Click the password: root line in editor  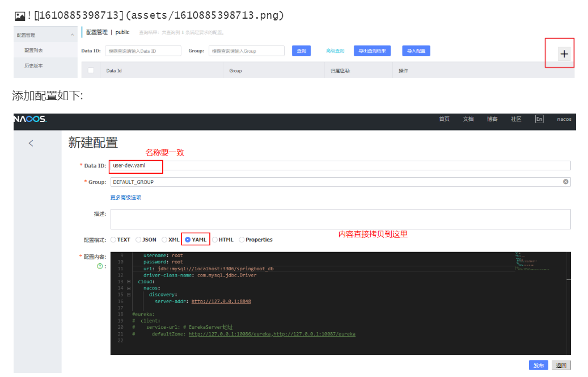pyautogui.click(x=163, y=262)
